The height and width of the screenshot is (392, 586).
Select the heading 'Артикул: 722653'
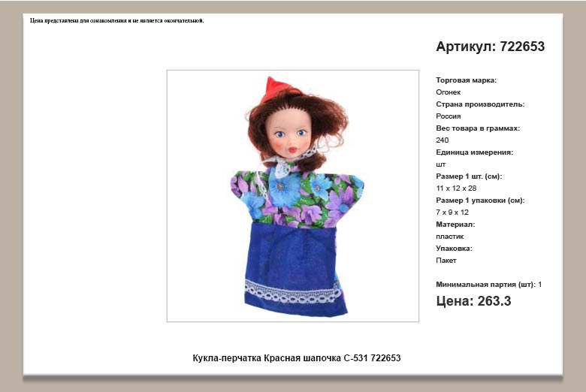pyautogui.click(x=491, y=47)
